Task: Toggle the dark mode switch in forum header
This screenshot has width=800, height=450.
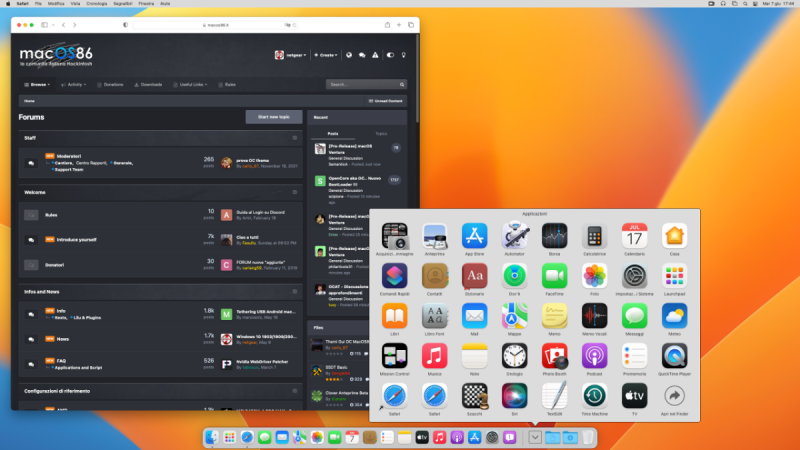Action: pyautogui.click(x=390, y=55)
